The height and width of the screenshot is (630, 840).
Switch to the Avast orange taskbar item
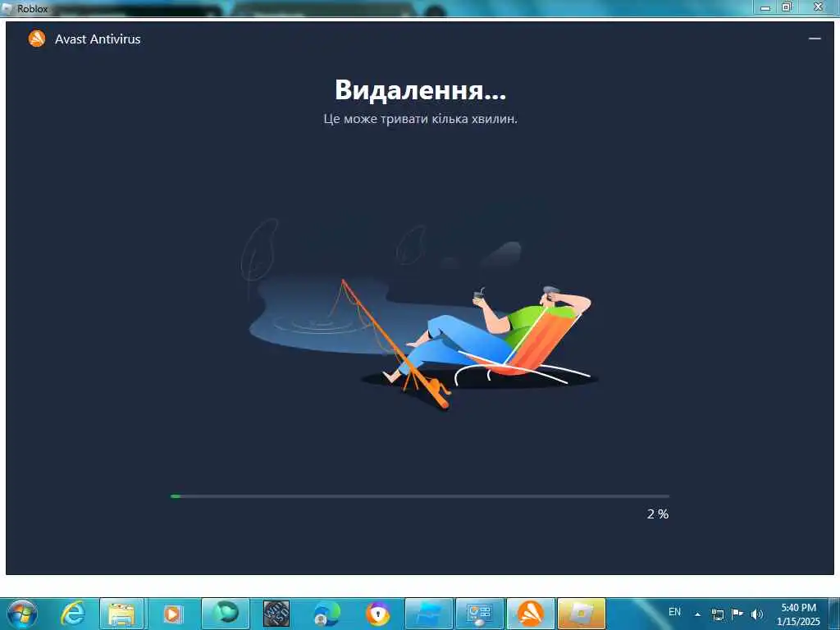click(531, 614)
